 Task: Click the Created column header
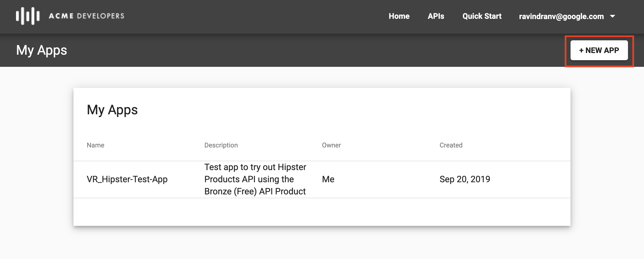tap(451, 145)
